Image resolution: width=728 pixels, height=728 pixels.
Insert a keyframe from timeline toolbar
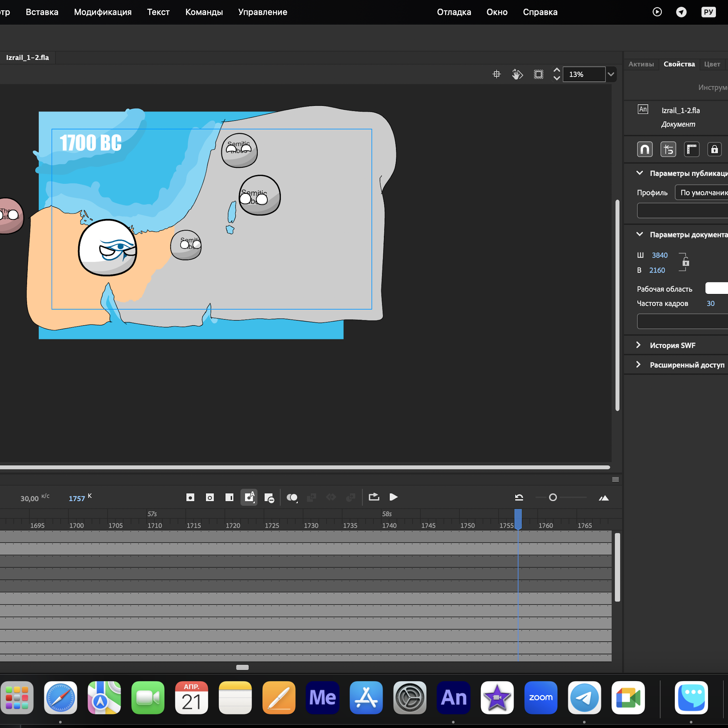[x=190, y=497]
